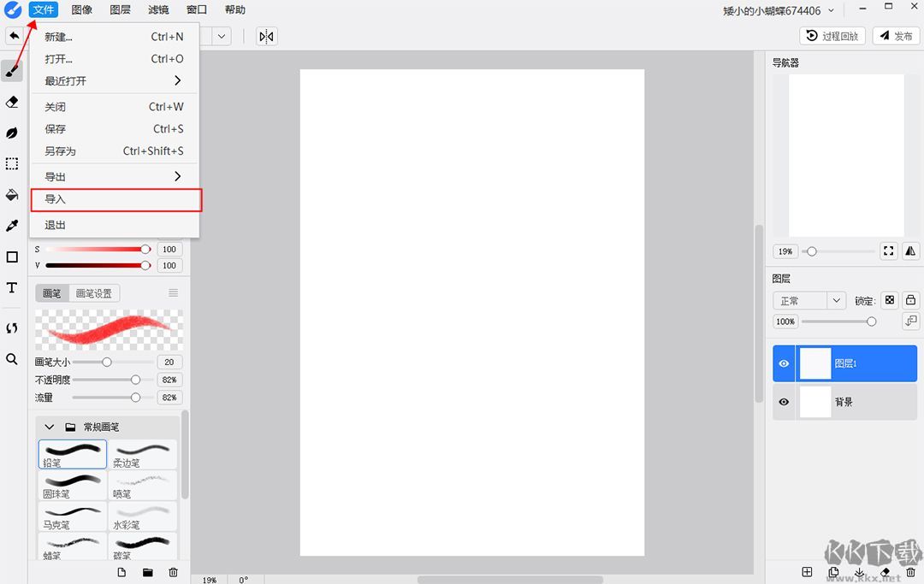Open the 窗口 menu
The image size is (924, 584).
coord(197,9)
